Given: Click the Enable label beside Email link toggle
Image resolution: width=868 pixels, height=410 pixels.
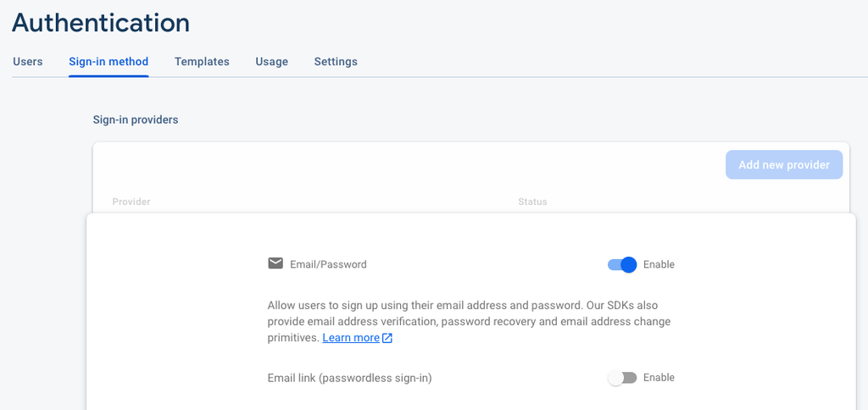Looking at the screenshot, I should pyautogui.click(x=659, y=378).
